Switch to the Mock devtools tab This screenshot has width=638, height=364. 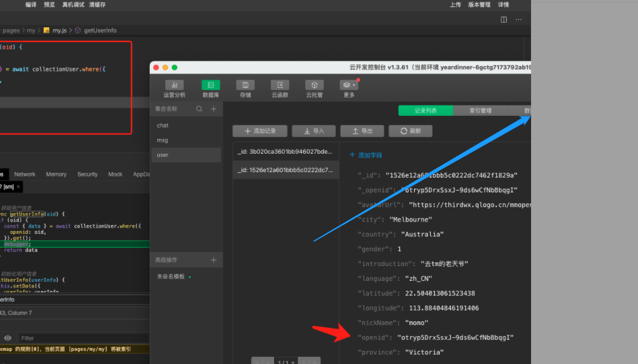click(115, 174)
